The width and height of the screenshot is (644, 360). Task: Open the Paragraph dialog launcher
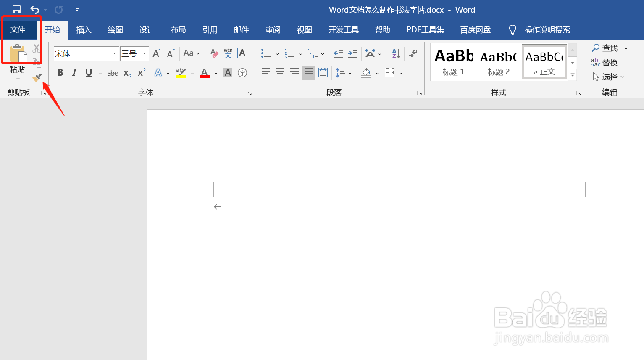[420, 93]
